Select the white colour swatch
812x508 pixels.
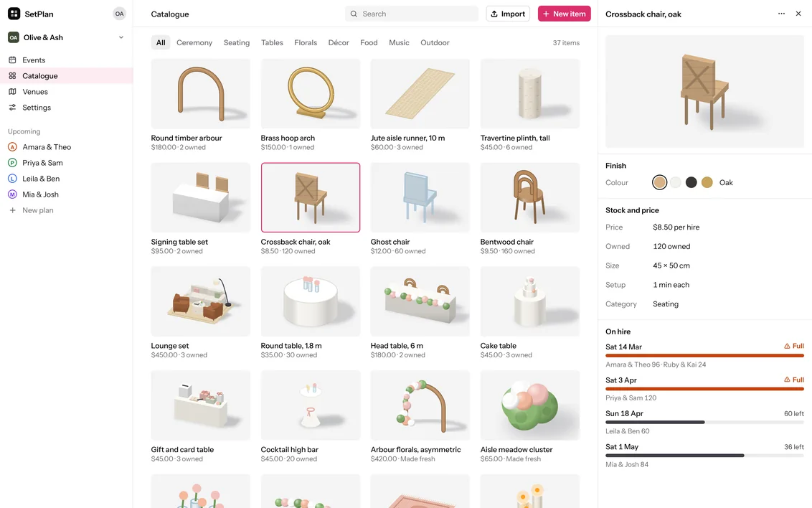[675, 182]
